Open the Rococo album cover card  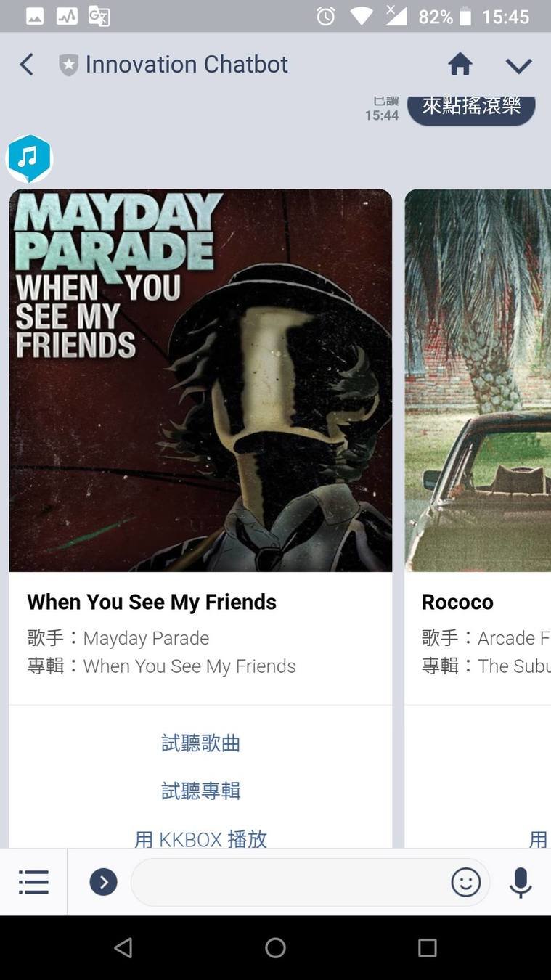[x=478, y=380]
